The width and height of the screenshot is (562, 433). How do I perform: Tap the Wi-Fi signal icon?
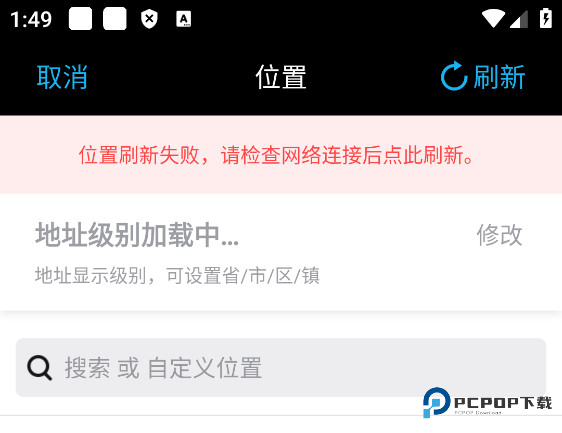pos(493,18)
